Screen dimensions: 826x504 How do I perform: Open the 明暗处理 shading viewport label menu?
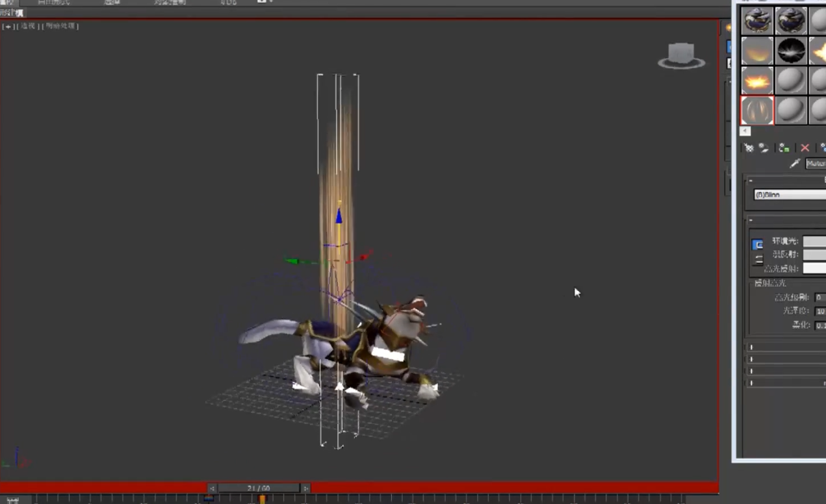click(61, 27)
